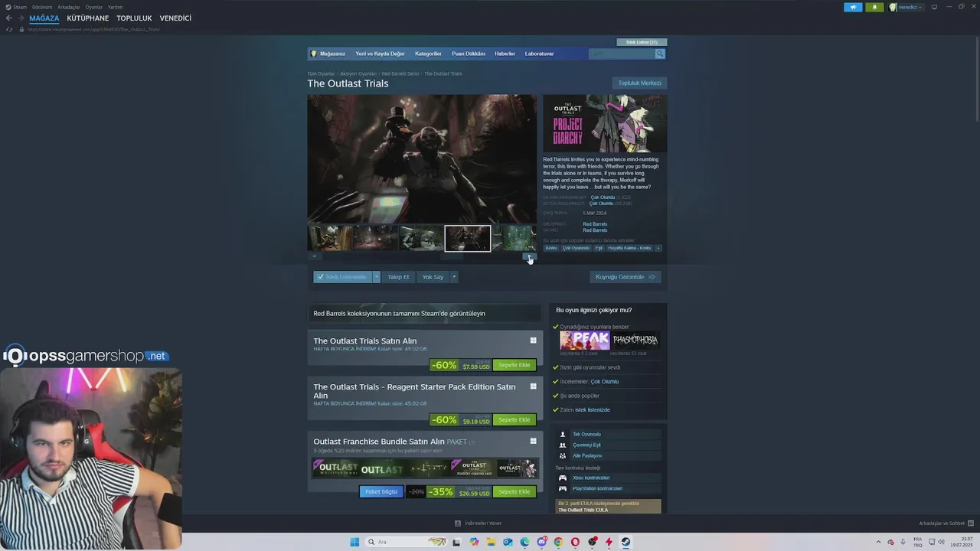The image size is (980, 551).
Task: Click the Korku tag
Action: (x=551, y=248)
